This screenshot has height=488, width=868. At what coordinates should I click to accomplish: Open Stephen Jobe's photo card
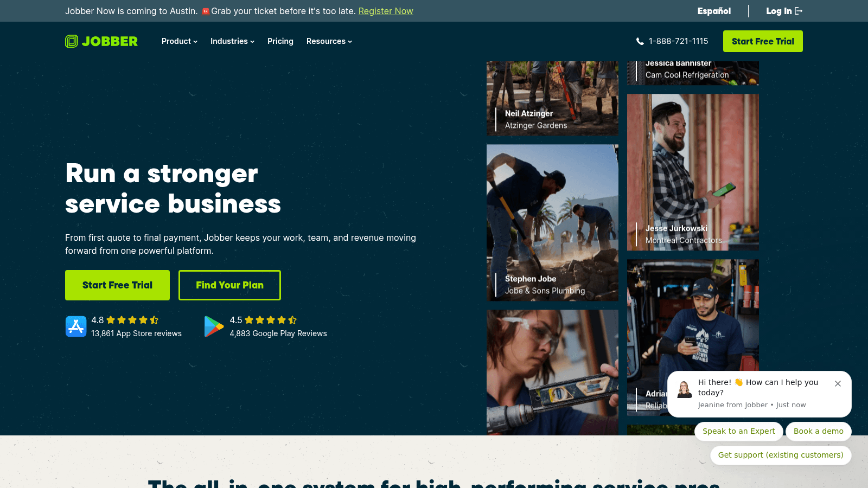[x=552, y=223]
